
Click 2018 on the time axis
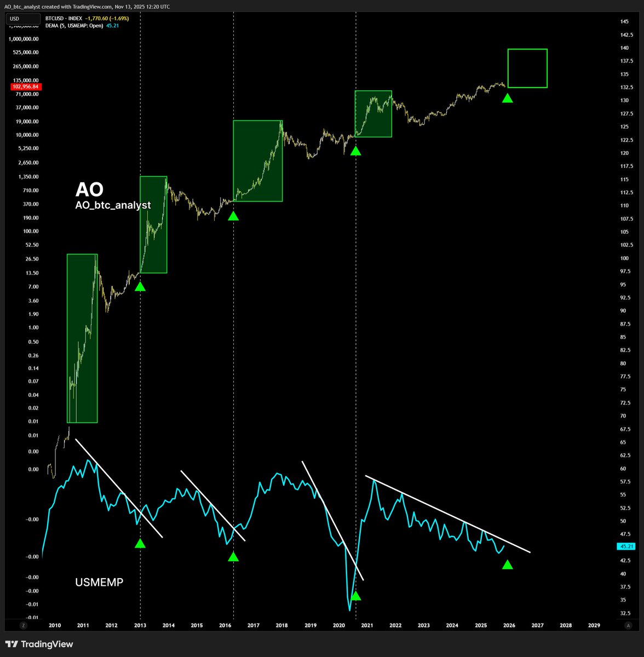click(282, 625)
